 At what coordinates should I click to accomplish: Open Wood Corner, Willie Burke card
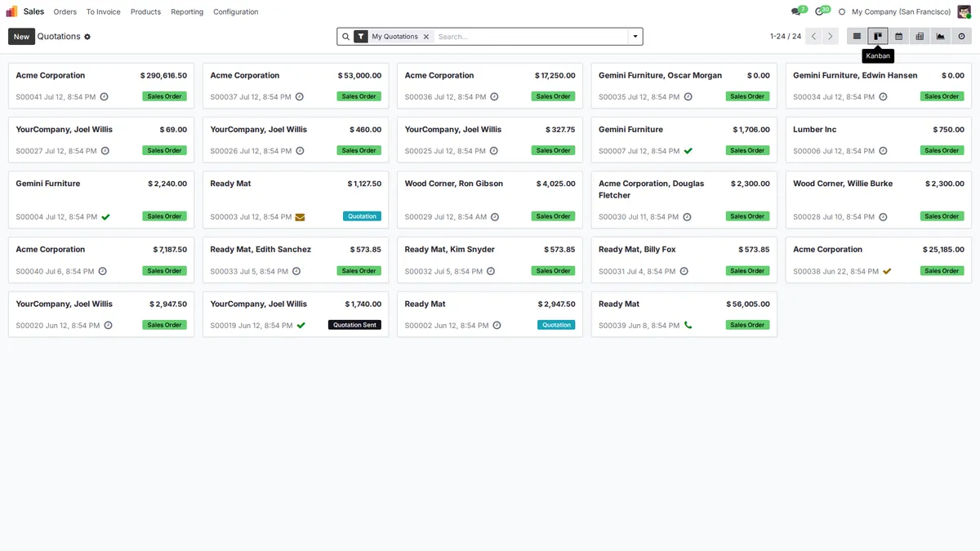[879, 200]
